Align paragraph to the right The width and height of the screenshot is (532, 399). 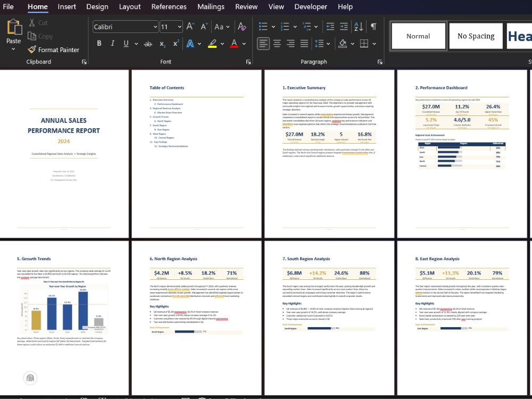pos(291,44)
